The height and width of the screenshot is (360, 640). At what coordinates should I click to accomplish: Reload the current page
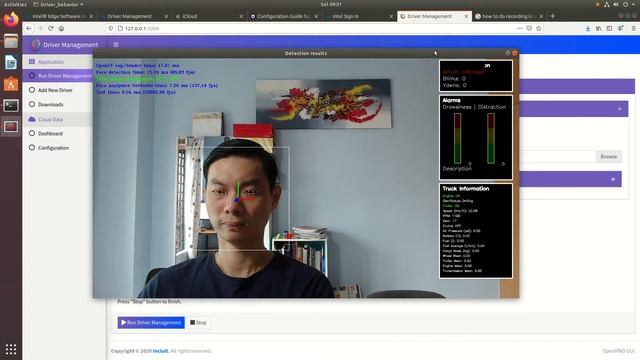tap(51, 29)
